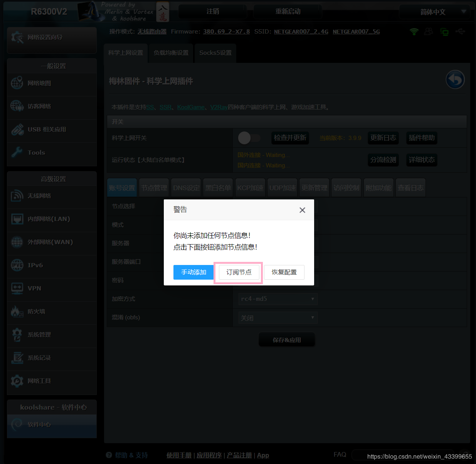Click the 订阅节点 button in the warning dialog
The width and height of the screenshot is (476, 464).
(238, 272)
